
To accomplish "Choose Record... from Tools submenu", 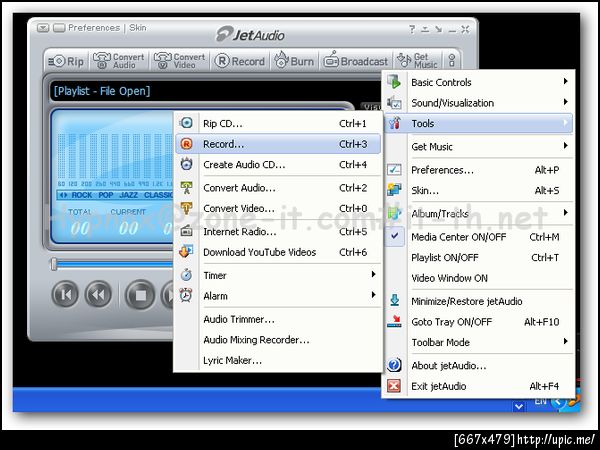I will [x=278, y=144].
